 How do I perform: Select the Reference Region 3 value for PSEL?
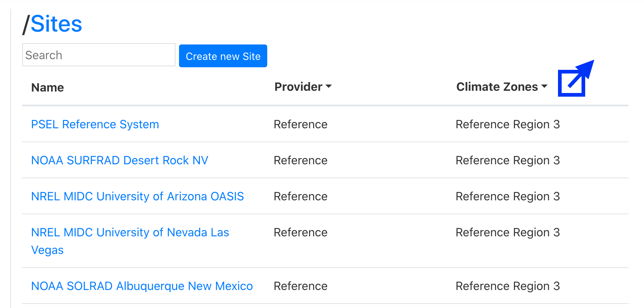[x=508, y=124]
